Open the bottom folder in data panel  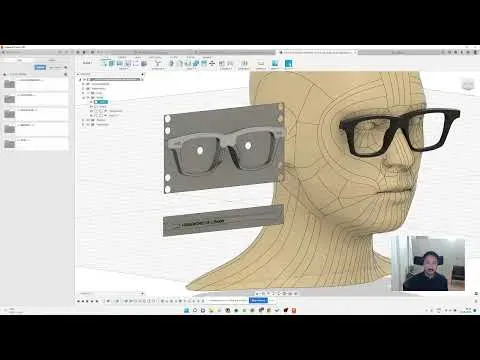(x=36, y=144)
